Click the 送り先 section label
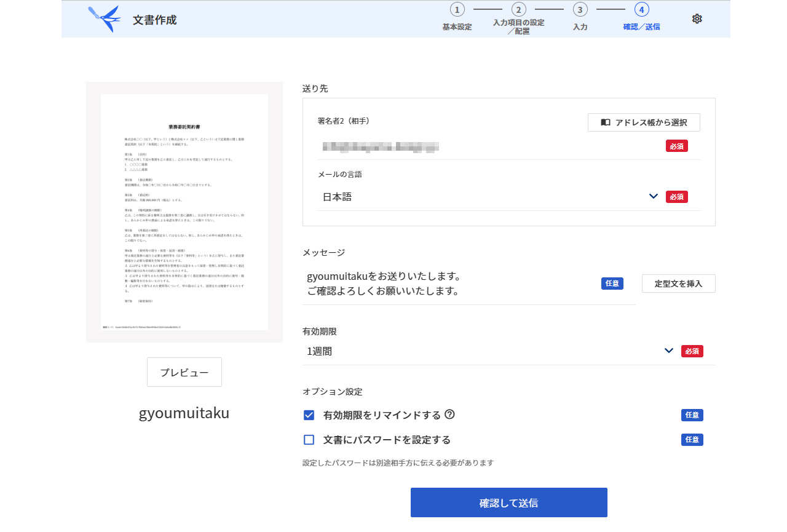 pyautogui.click(x=315, y=89)
